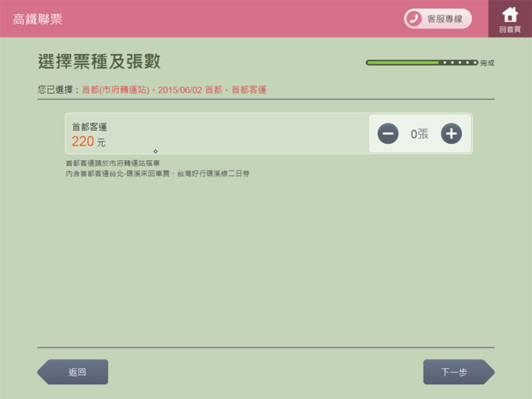Tap the phone icon for customer service
Image resolution: width=532 pixels, height=399 pixels.
pos(414,18)
